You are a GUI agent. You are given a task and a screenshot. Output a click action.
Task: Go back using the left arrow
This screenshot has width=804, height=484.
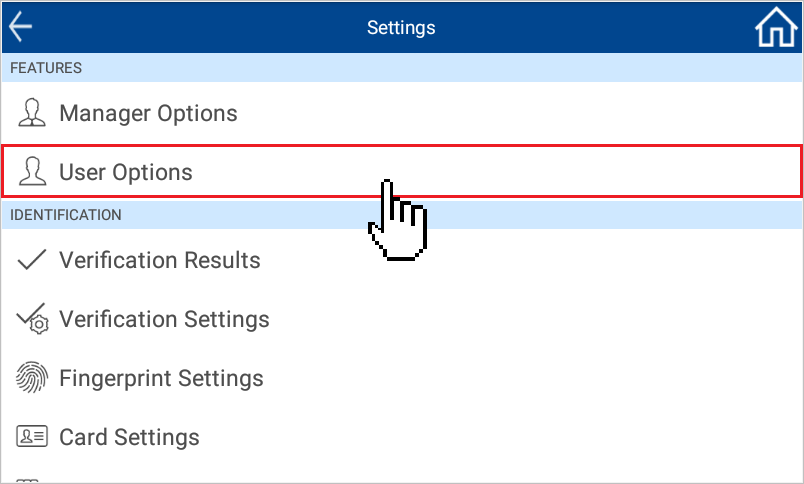(21, 27)
